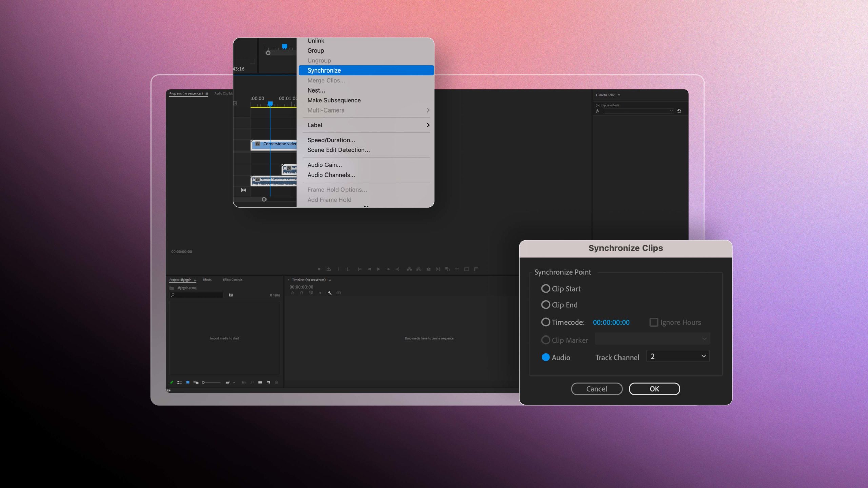Click the Nest option in context menu
Viewport: 868px width, 488px height.
pyautogui.click(x=315, y=90)
